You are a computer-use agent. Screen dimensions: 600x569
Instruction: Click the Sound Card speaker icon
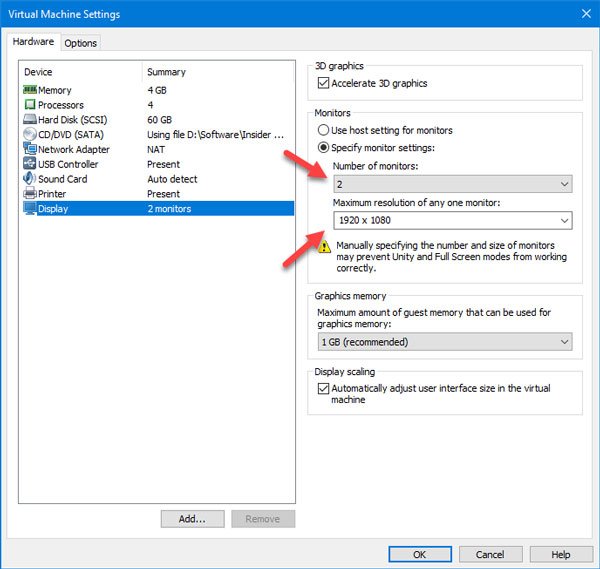point(29,178)
